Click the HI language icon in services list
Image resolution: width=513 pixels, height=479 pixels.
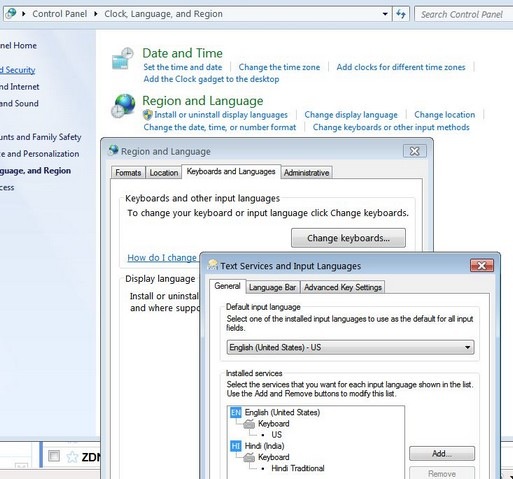(236, 446)
